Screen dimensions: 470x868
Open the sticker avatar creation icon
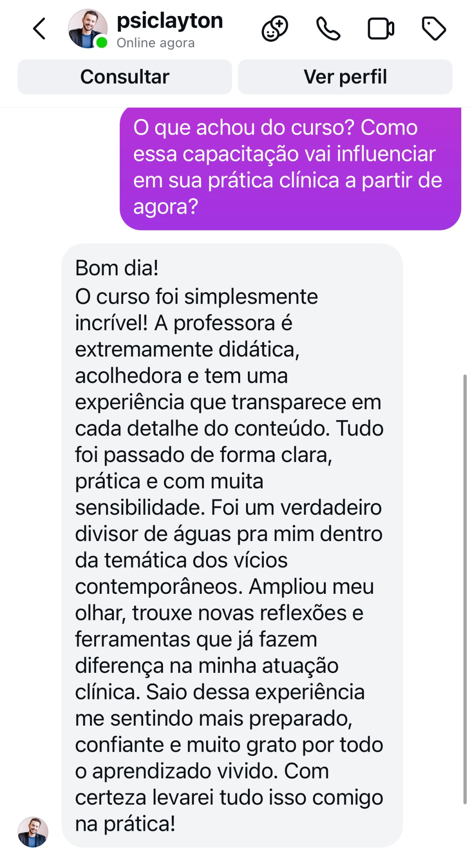tap(274, 29)
